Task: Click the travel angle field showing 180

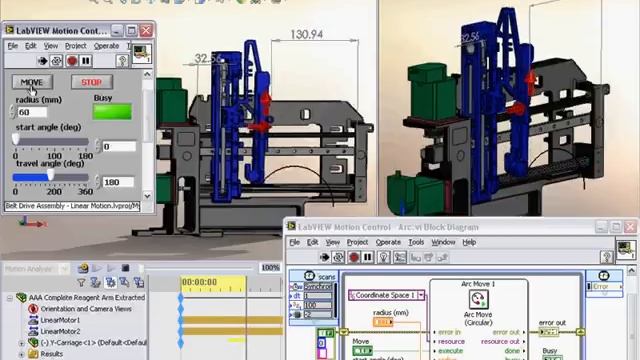Action: [x=118, y=182]
